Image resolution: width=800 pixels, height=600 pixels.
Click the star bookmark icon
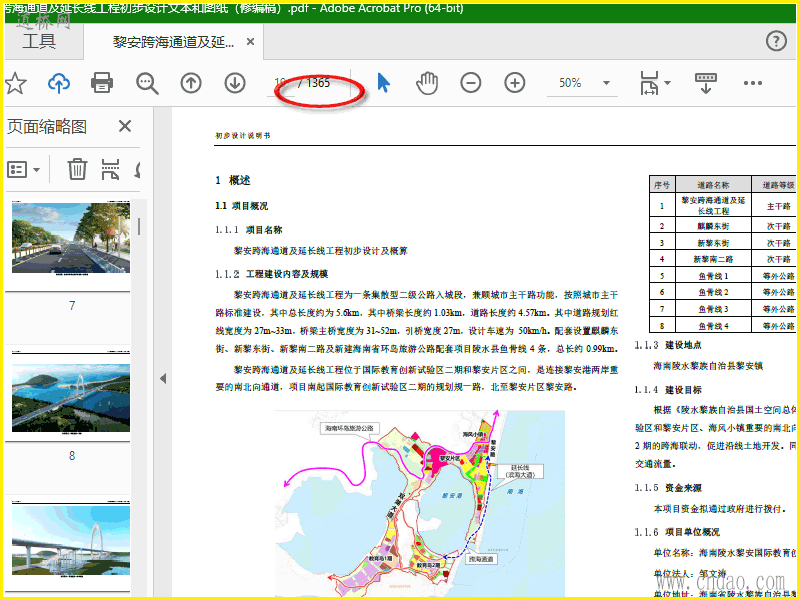pos(14,83)
